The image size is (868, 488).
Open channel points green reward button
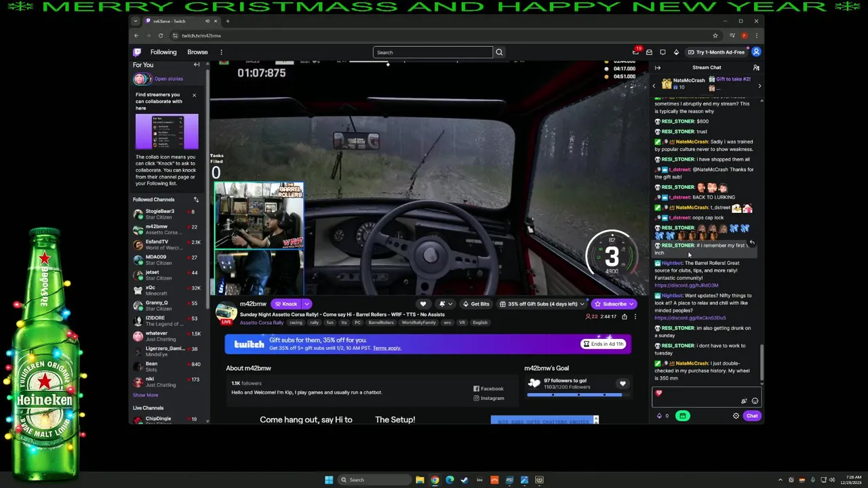[682, 415]
